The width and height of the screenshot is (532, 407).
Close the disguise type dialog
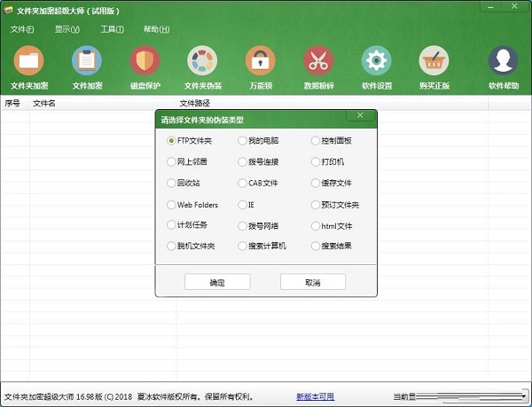[x=360, y=115]
